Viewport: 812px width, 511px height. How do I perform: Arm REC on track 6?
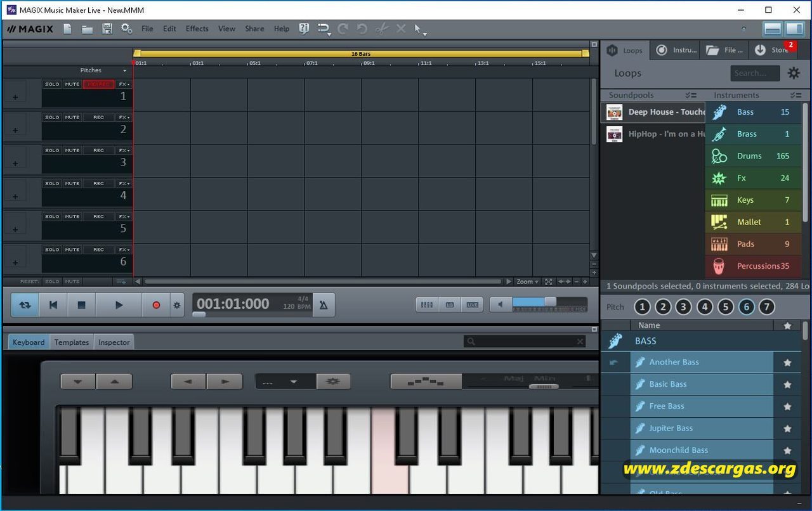98,249
